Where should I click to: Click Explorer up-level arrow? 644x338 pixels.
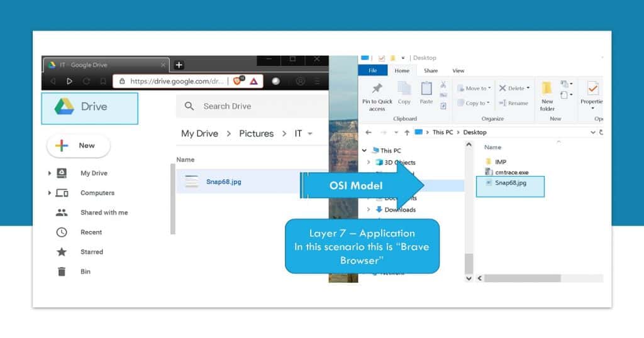click(407, 132)
